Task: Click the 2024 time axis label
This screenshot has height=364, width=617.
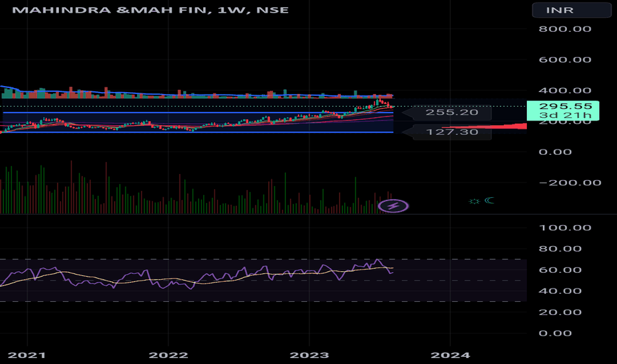Action: 450,355
